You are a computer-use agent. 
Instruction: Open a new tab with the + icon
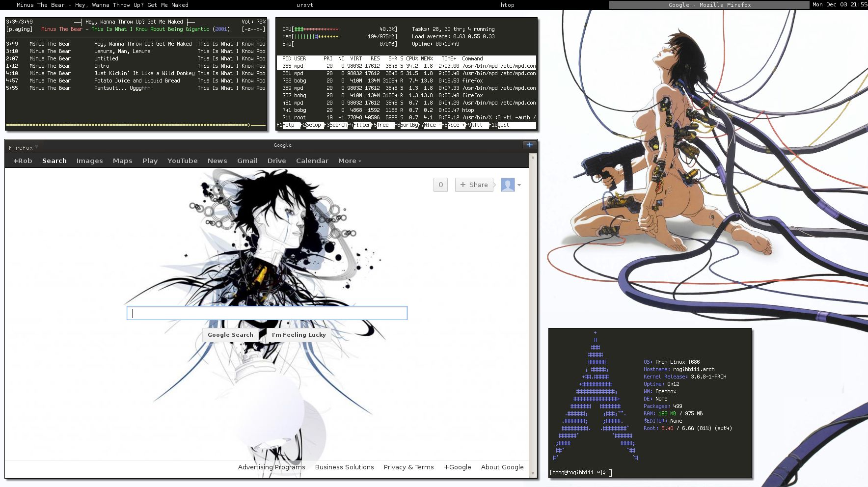click(529, 145)
